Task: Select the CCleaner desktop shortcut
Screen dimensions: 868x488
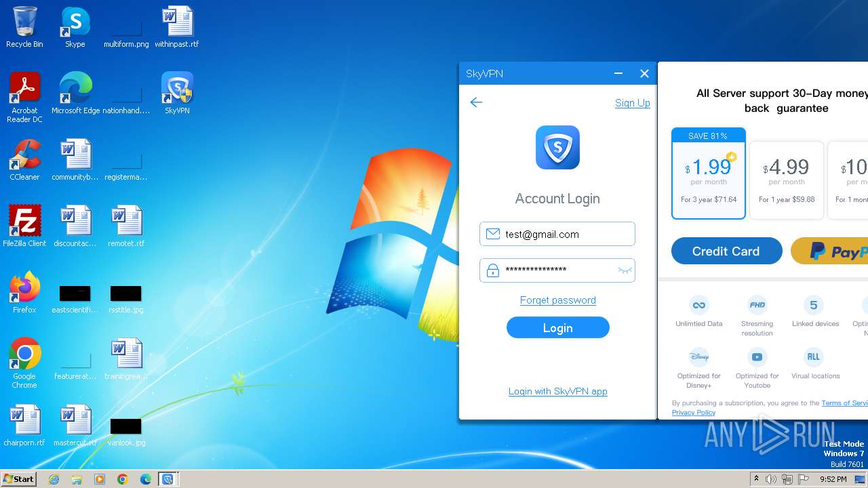Action: click(x=24, y=160)
